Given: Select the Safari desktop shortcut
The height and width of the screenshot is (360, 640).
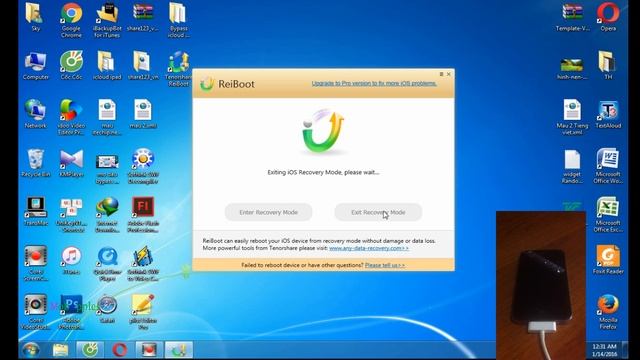Looking at the screenshot, I should click(x=107, y=309).
